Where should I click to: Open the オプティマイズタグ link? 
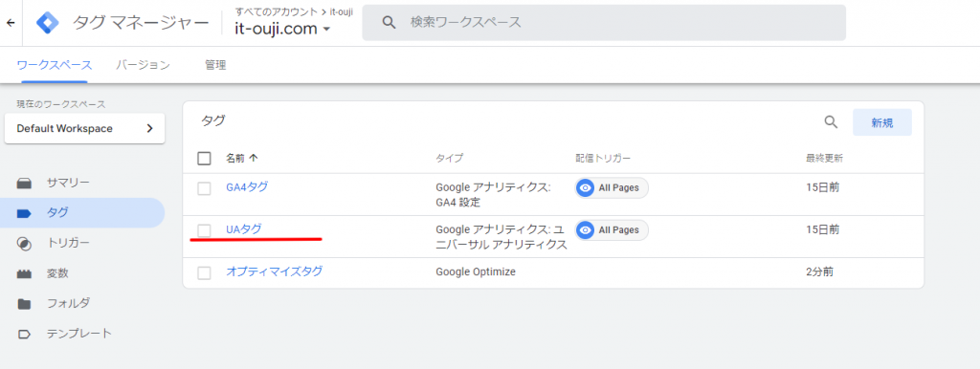click(x=275, y=271)
